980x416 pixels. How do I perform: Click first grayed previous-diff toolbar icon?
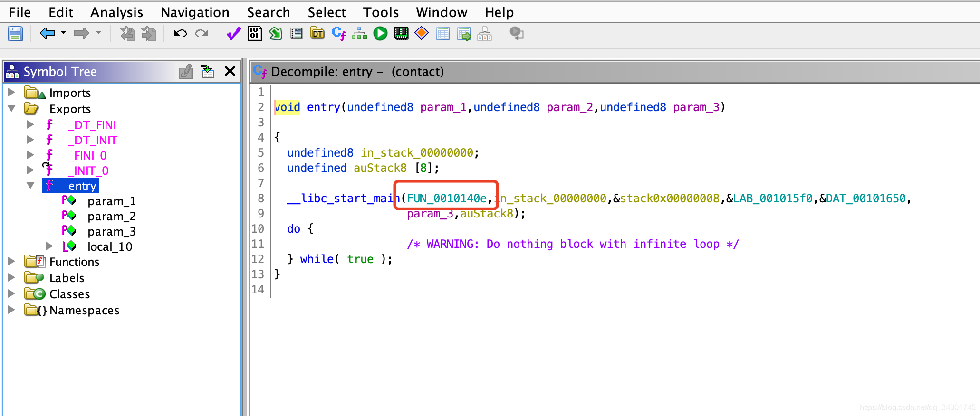point(127,33)
